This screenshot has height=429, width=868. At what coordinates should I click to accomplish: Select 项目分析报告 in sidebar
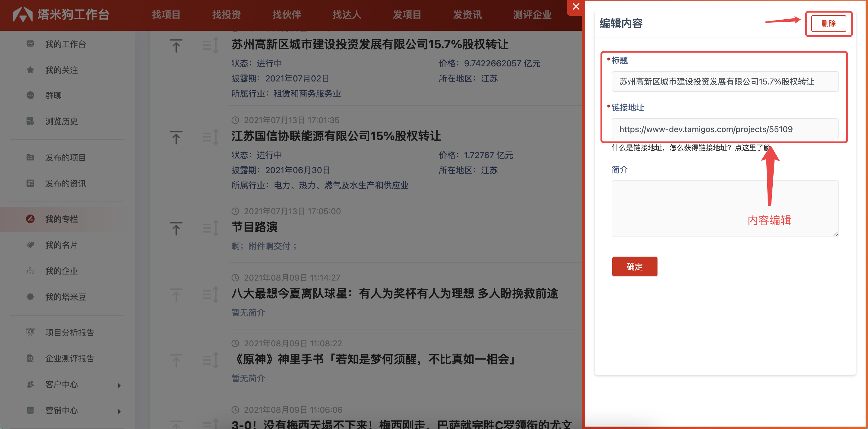point(70,332)
